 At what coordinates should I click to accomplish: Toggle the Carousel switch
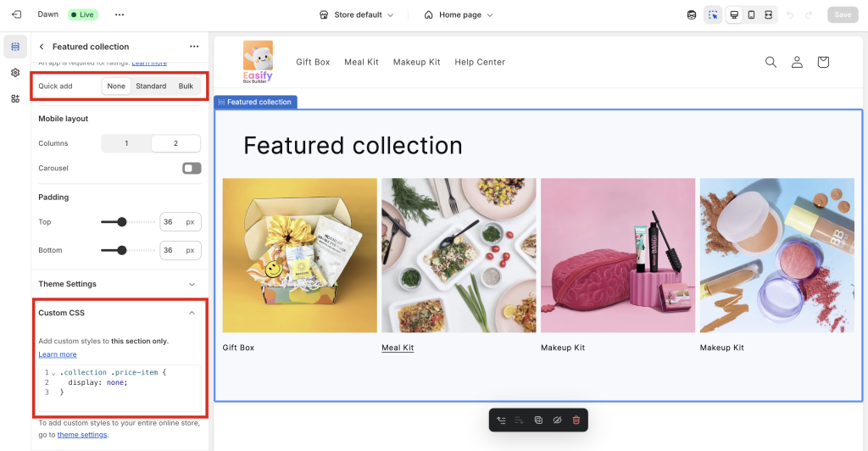(192, 168)
